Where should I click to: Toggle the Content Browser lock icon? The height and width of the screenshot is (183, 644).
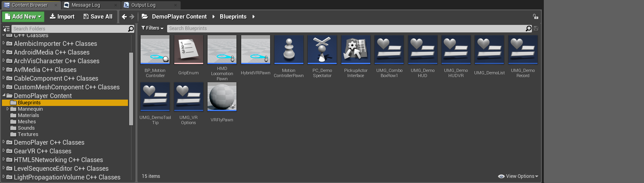[535, 17]
